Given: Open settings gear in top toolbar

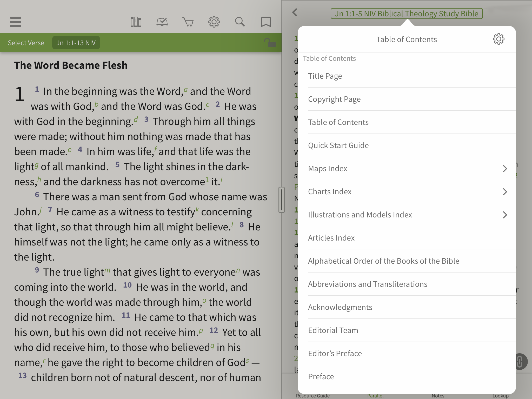Looking at the screenshot, I should [x=214, y=22].
